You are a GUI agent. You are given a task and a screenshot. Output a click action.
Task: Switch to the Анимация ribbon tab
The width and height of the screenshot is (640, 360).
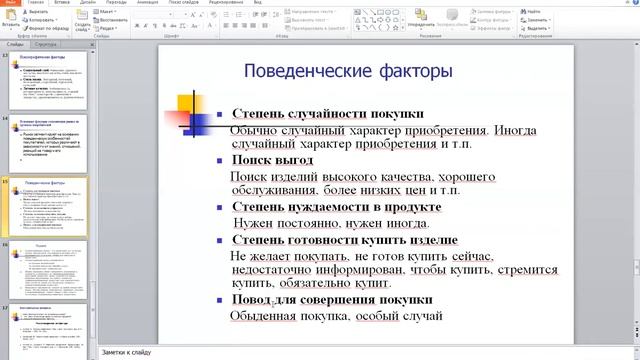147,2
